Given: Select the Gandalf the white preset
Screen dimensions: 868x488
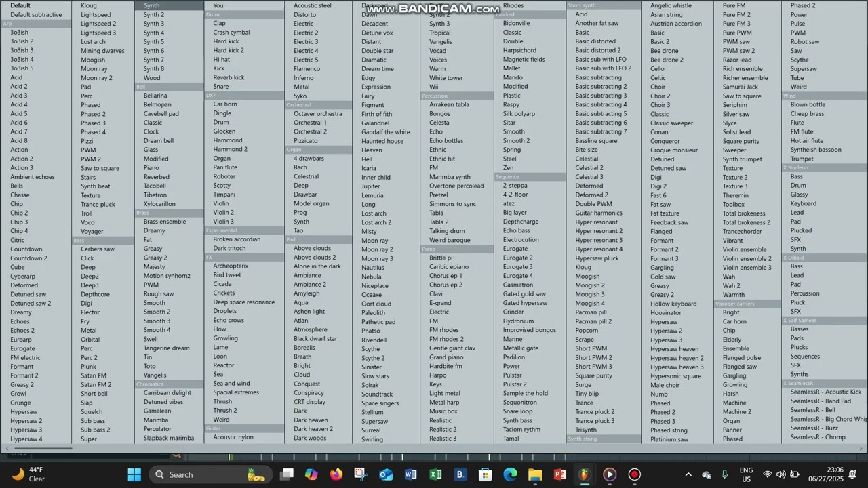Looking at the screenshot, I should click(x=386, y=132).
